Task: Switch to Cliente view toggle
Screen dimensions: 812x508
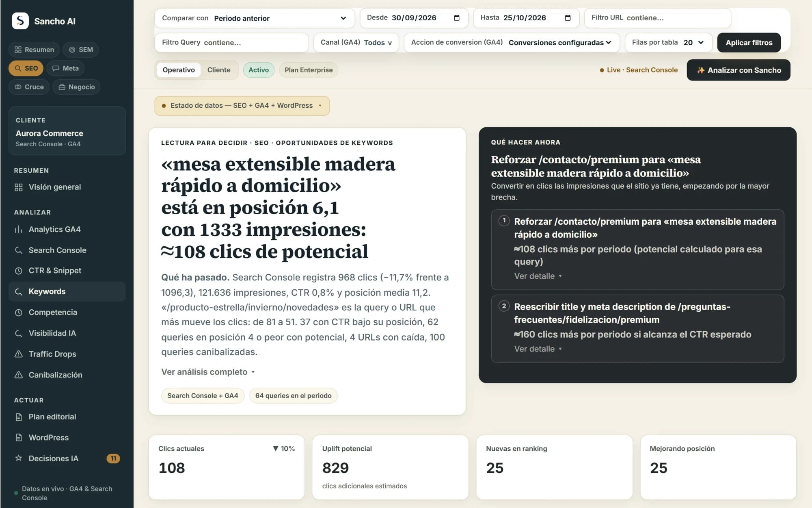Action: pos(219,70)
